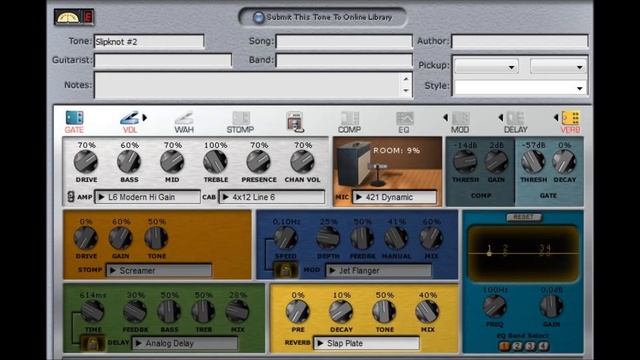This screenshot has height=360, width=640.
Task: Move VERB block using left arrow
Action: coord(556,118)
